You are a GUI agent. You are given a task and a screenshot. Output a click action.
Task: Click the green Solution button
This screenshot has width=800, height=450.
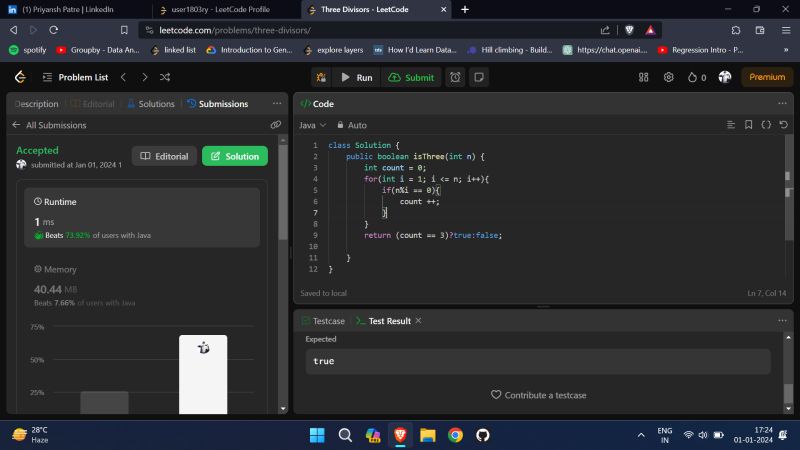pyautogui.click(x=235, y=156)
